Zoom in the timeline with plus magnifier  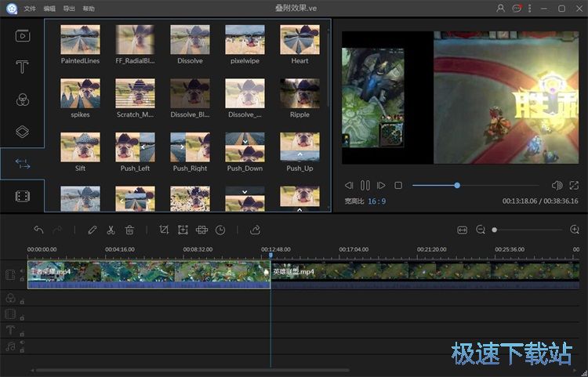[x=575, y=230]
